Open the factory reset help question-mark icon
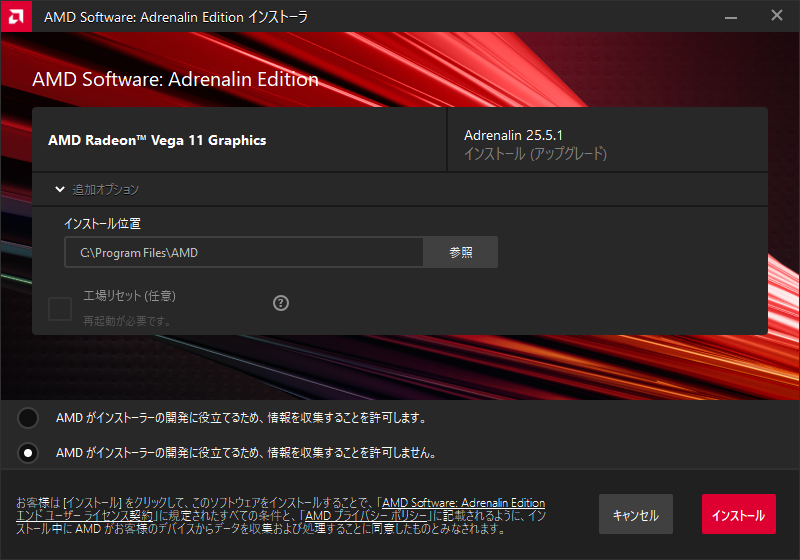Viewport: 800px width, 560px height. pos(281,303)
